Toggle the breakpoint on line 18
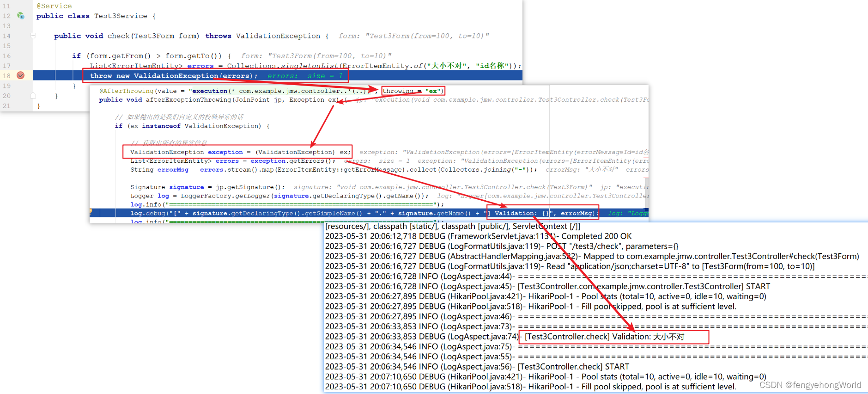Screen dimensions: 868x394 (x=21, y=75)
